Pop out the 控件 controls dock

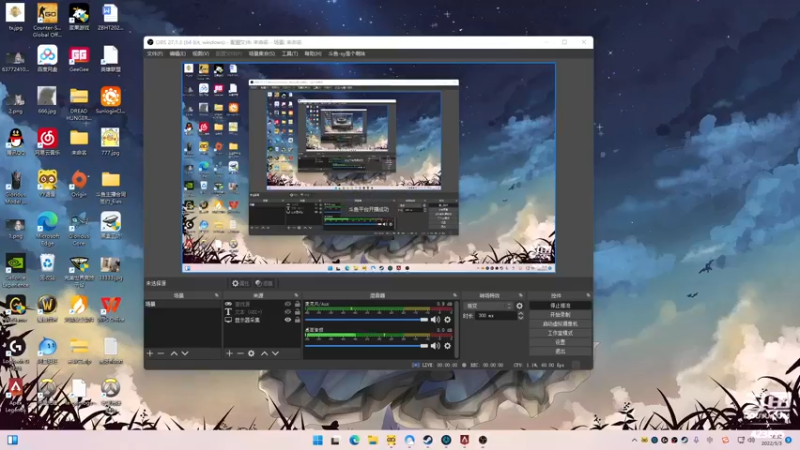tap(588, 295)
